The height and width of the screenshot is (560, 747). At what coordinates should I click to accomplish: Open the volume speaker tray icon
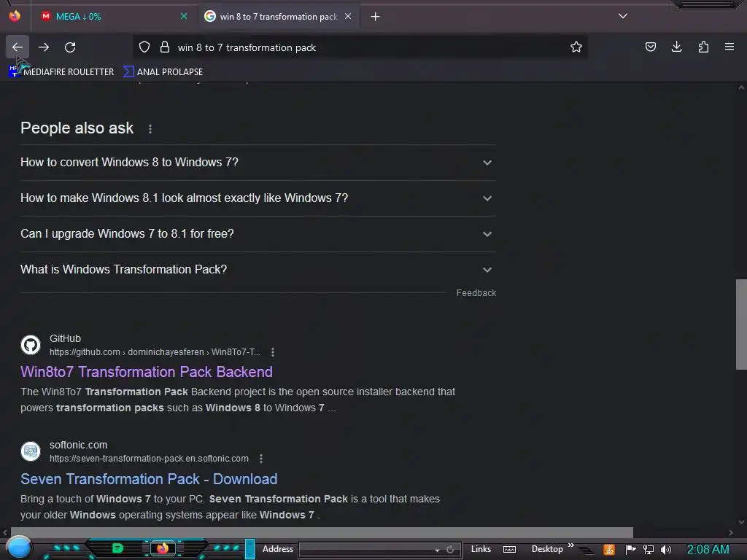(666, 550)
